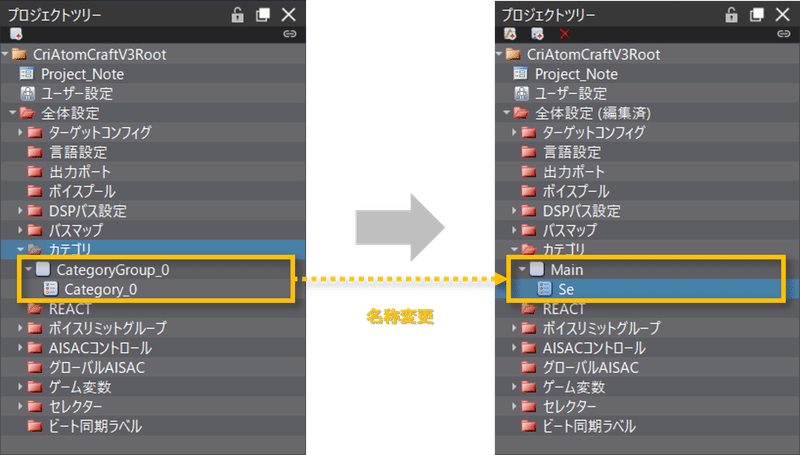The height and width of the screenshot is (455, 800).
Task: Click ビート同期ラベル folder icon in right tree
Action: pos(529,426)
